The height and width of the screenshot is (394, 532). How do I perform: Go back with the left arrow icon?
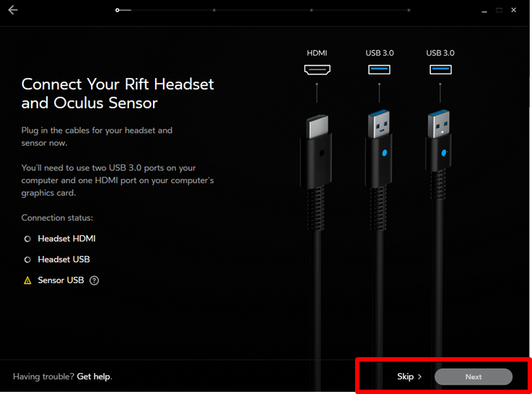[13, 10]
